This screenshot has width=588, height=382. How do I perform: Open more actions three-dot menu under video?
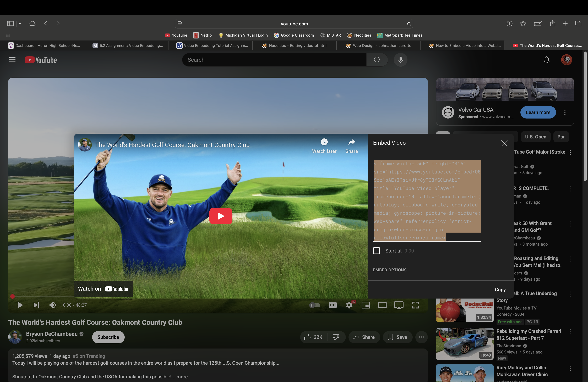point(421,337)
